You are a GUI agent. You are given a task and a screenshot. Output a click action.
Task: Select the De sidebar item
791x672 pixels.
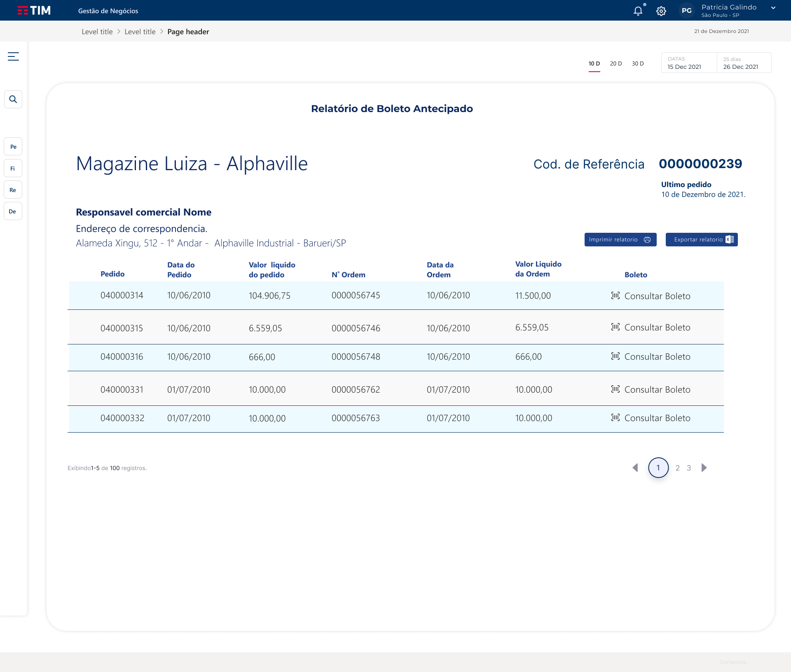(13, 211)
